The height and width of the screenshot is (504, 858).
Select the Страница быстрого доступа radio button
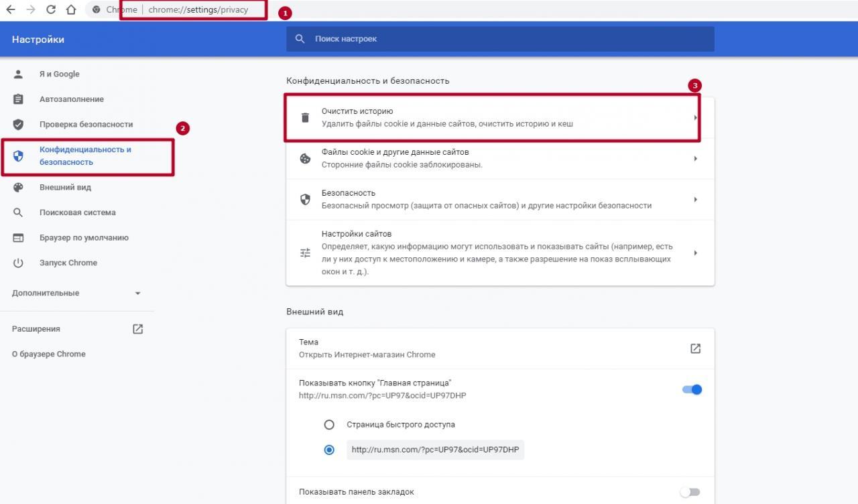pyautogui.click(x=329, y=424)
